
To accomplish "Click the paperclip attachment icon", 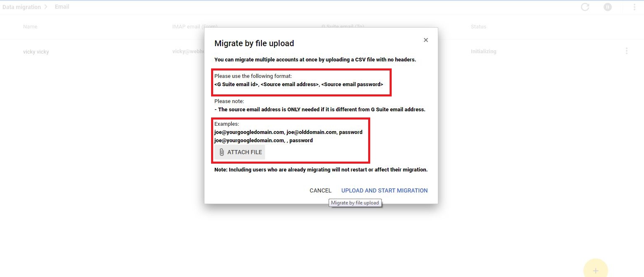I will [221, 152].
